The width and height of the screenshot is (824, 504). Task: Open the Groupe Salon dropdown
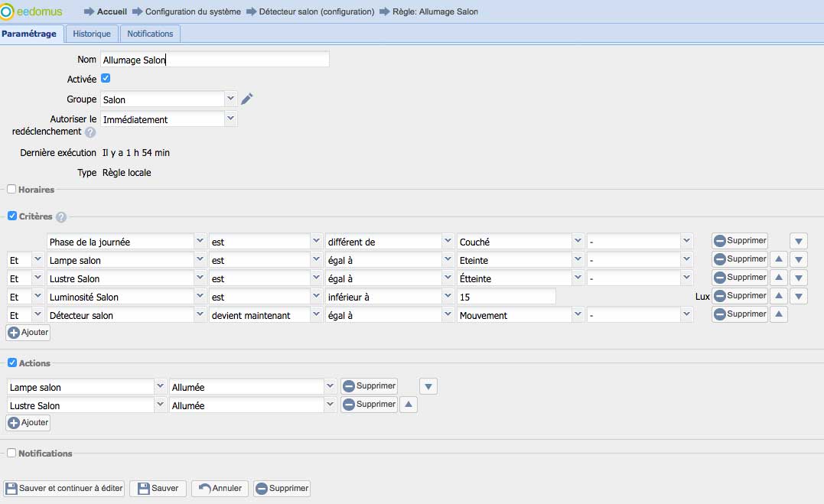coord(230,99)
